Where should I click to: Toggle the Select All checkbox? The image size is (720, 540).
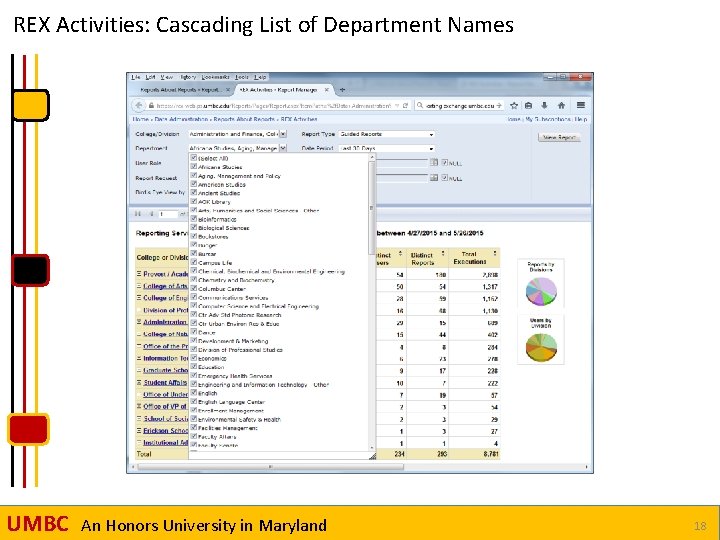[194, 158]
